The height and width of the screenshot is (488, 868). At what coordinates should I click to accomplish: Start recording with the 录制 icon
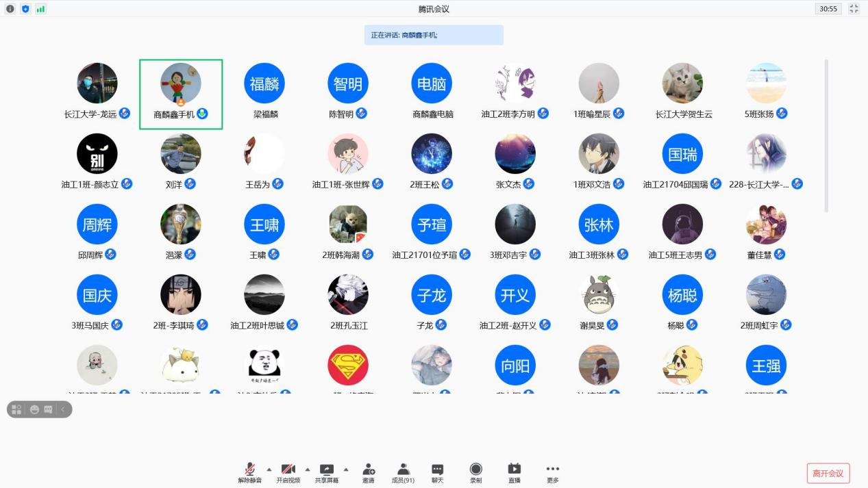tap(475, 472)
